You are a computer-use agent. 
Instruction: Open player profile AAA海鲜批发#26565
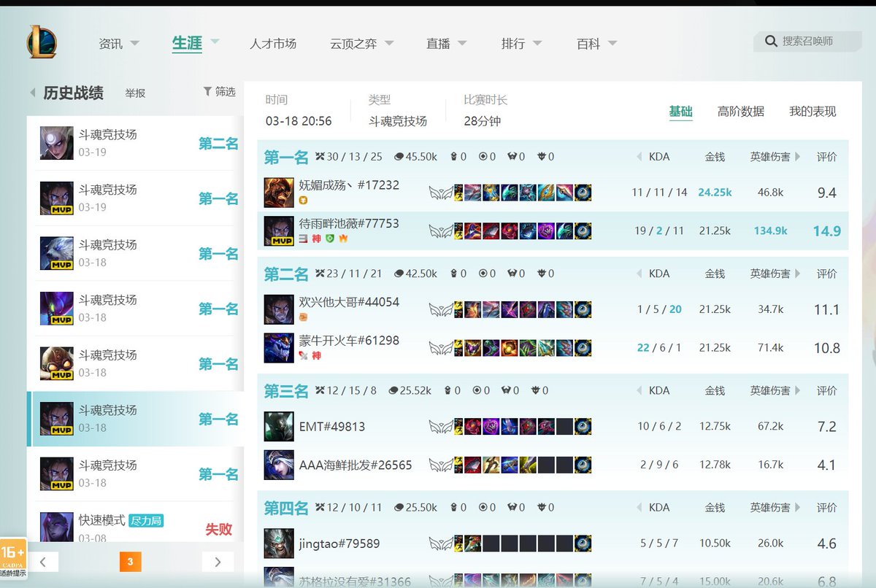(356, 465)
